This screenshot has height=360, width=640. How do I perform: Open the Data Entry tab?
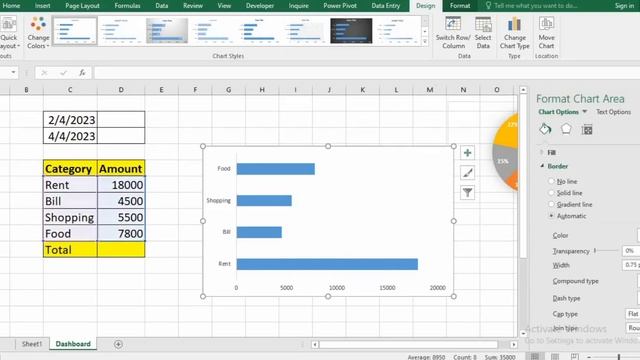[386, 6]
